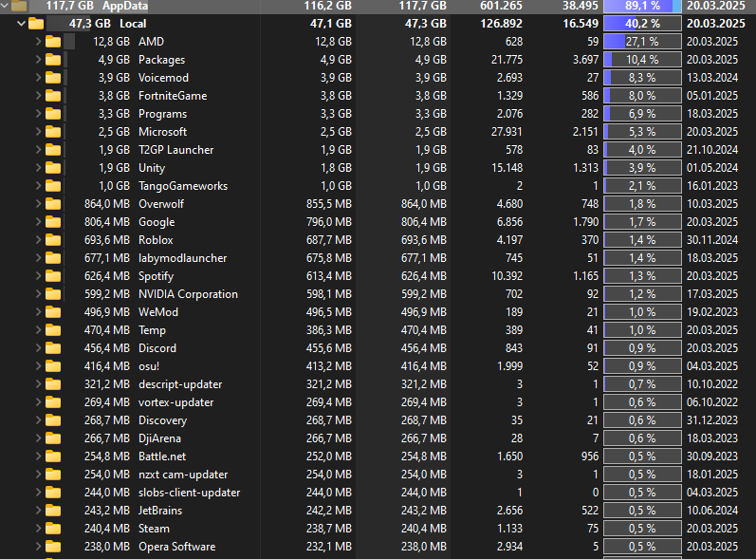
Task: Click the date 19.02.2023 for WeMod
Action: pyautogui.click(x=712, y=312)
